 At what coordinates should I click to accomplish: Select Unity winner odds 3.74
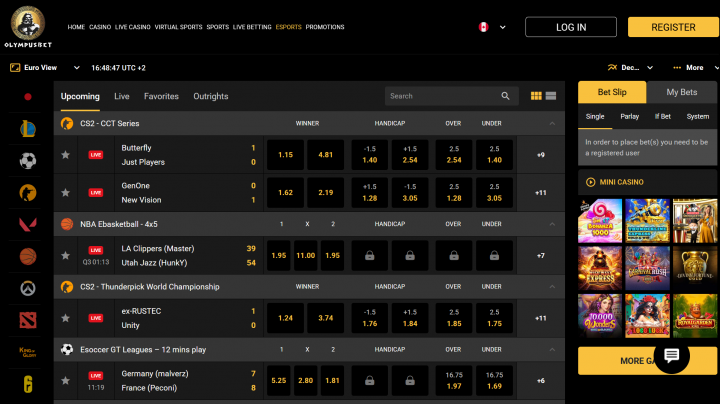(326, 318)
